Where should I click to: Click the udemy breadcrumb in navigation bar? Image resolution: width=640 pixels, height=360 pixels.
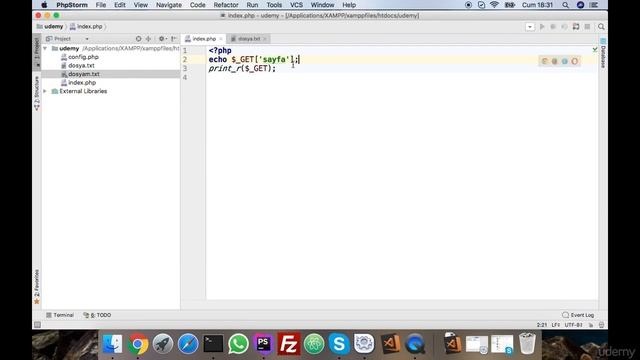(50, 27)
